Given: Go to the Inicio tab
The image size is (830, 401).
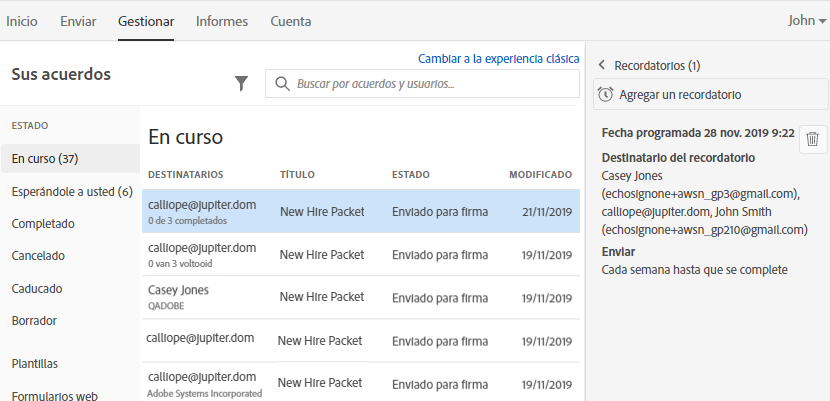Looking at the screenshot, I should pyautogui.click(x=22, y=21).
